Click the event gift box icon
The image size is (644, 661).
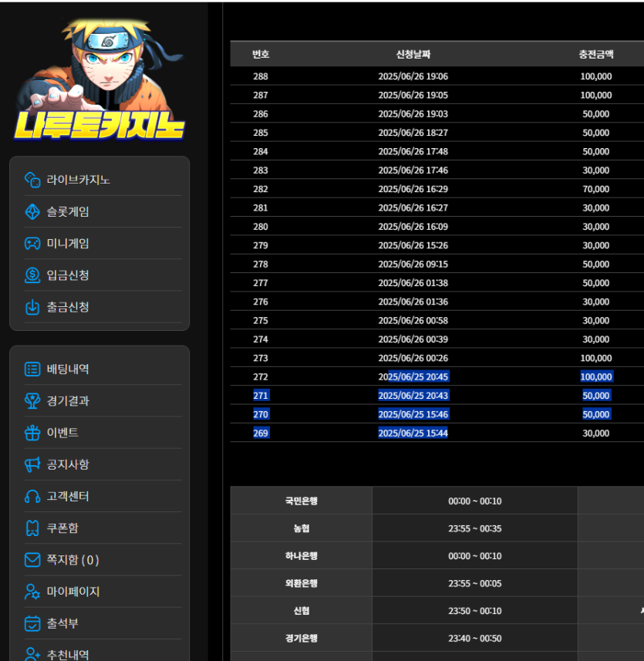click(x=32, y=433)
